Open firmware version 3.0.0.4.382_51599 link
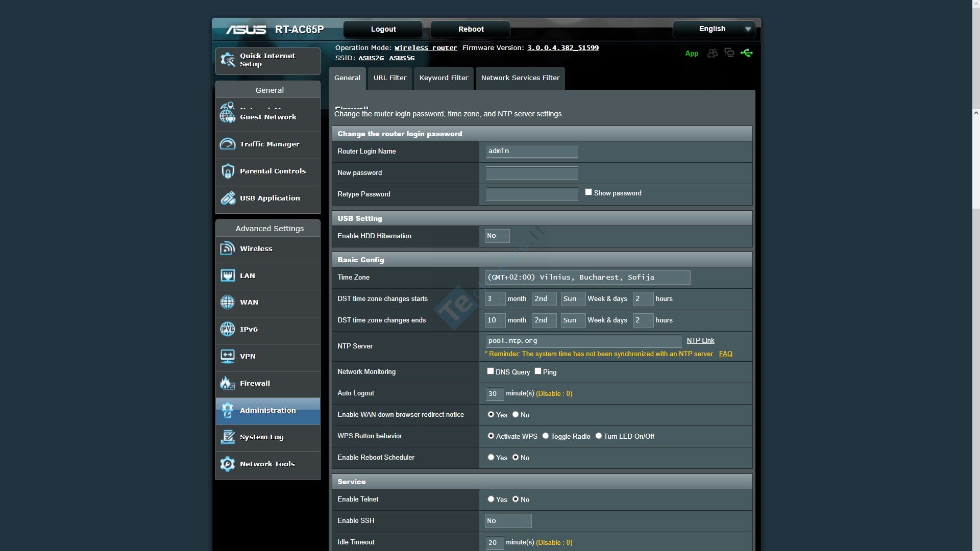The width and height of the screenshot is (980, 551). click(563, 48)
